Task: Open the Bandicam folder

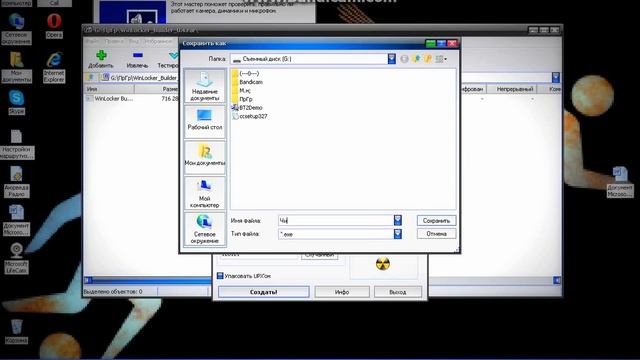Action: coord(247,82)
